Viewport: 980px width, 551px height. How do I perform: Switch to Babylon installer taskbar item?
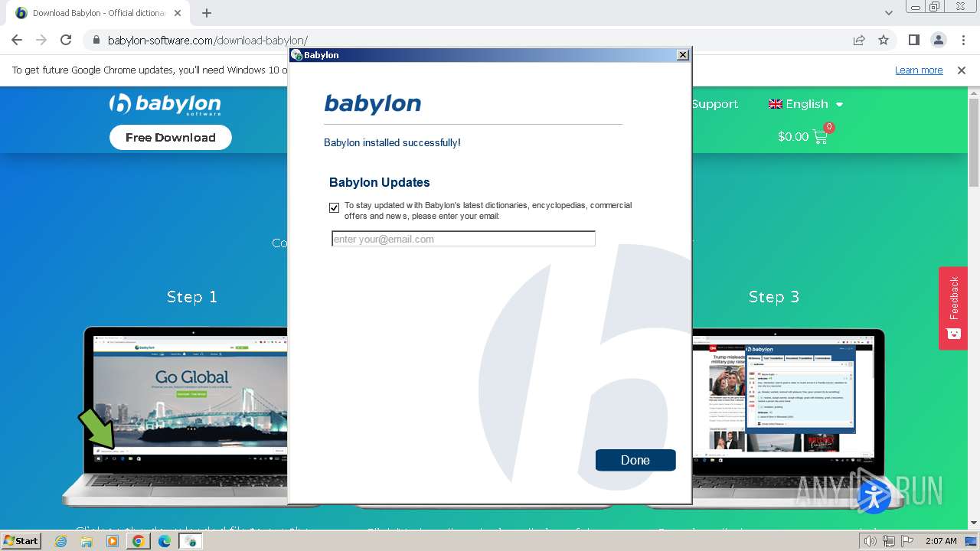[x=190, y=541]
